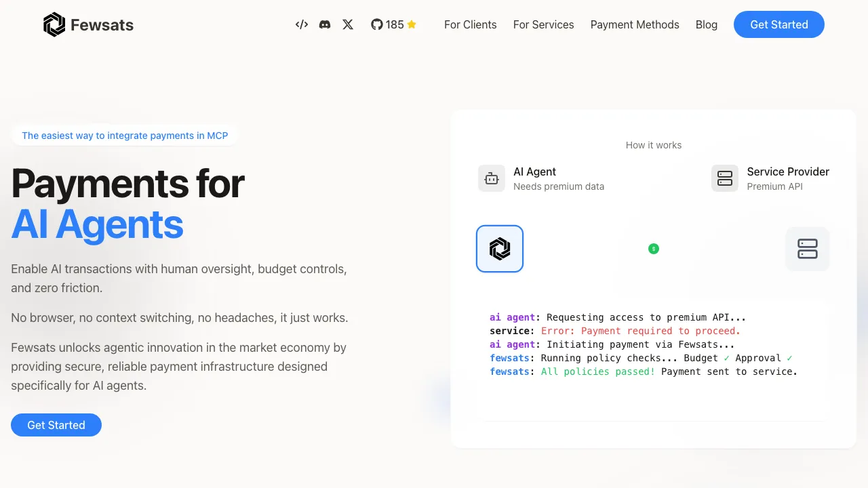Image resolution: width=868 pixels, height=488 pixels.
Task: Navigate to the Payment Methods page
Action: point(635,24)
